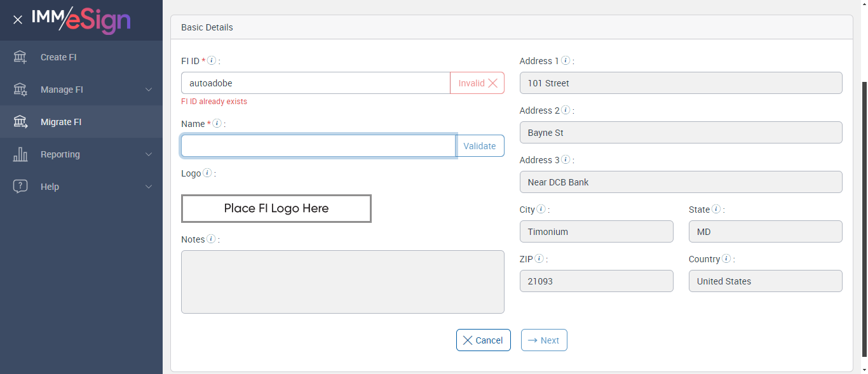This screenshot has height=374, width=868.
Task: Click into the empty Name field
Action: point(318,146)
